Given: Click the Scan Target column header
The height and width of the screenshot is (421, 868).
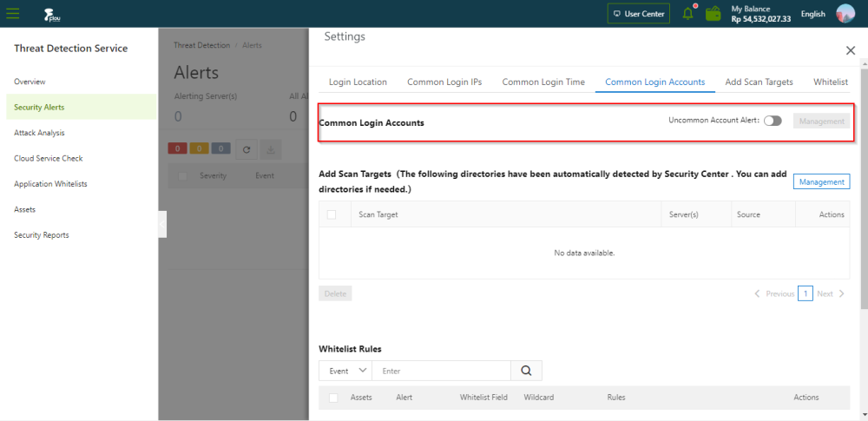Looking at the screenshot, I should click(x=378, y=214).
